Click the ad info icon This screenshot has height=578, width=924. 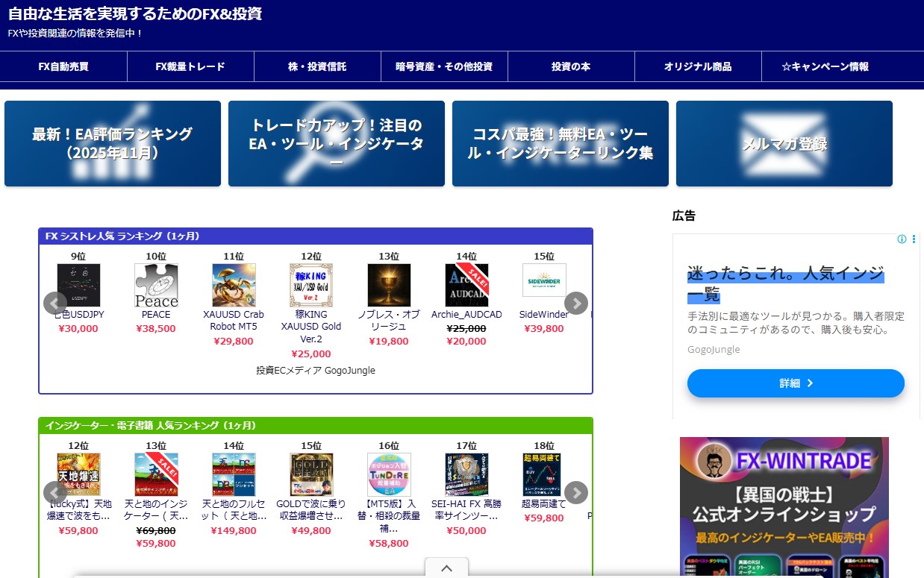902,239
